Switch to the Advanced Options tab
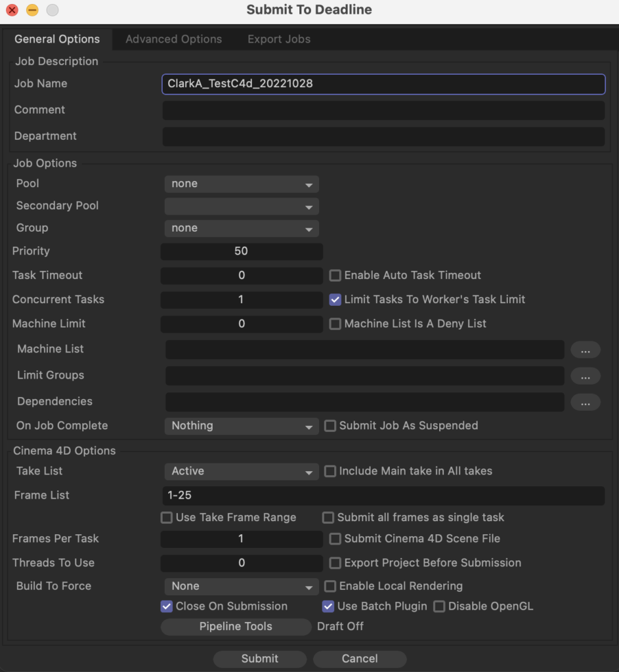This screenshot has height=672, width=619. click(x=173, y=39)
